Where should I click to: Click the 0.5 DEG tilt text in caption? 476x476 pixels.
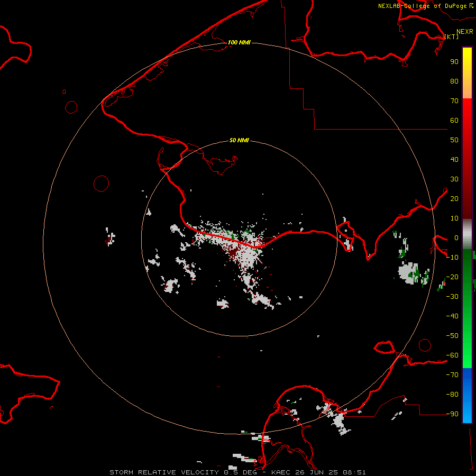240,472
